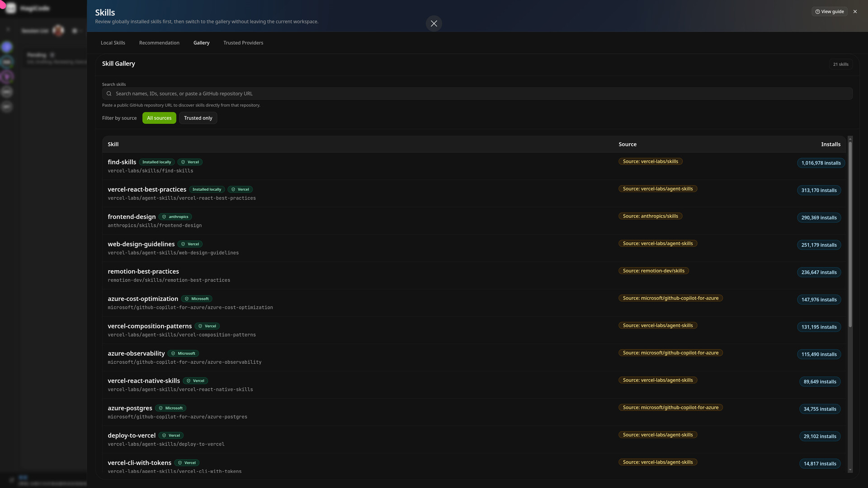Enable the Trusted only filter
868x488 pixels.
198,118
